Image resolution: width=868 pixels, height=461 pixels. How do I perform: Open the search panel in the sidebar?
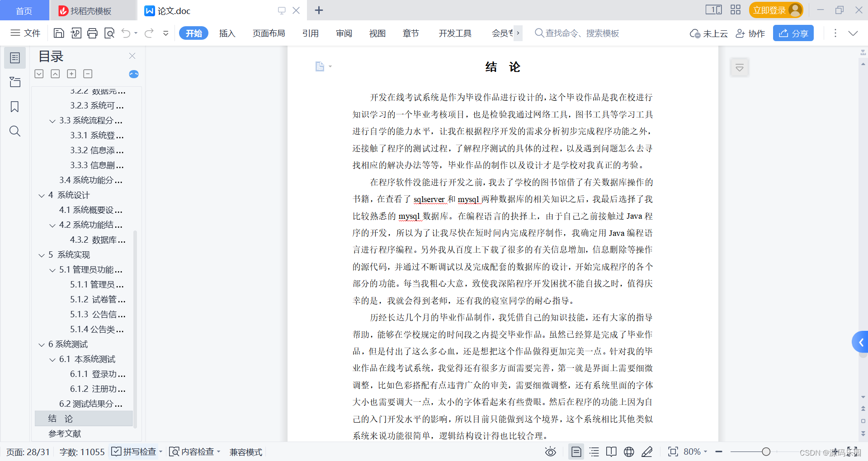coord(15,131)
